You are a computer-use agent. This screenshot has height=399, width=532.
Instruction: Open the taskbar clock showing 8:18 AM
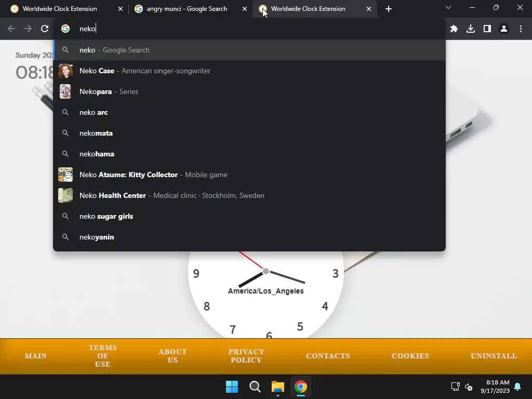point(495,387)
